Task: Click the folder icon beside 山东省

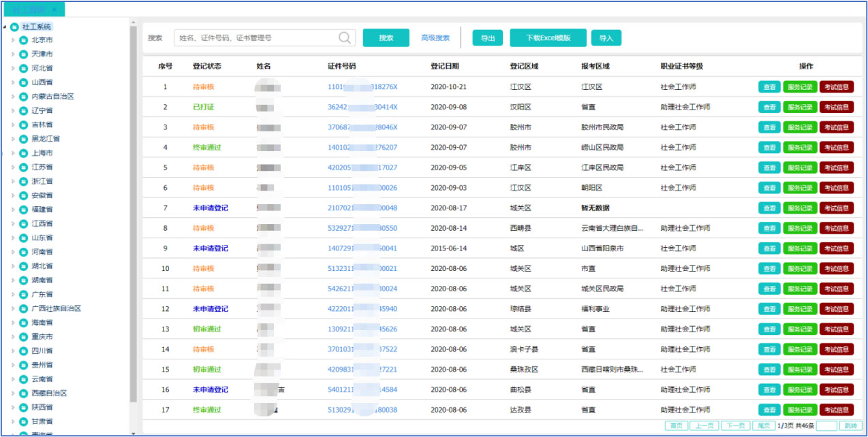Action: 24,238
